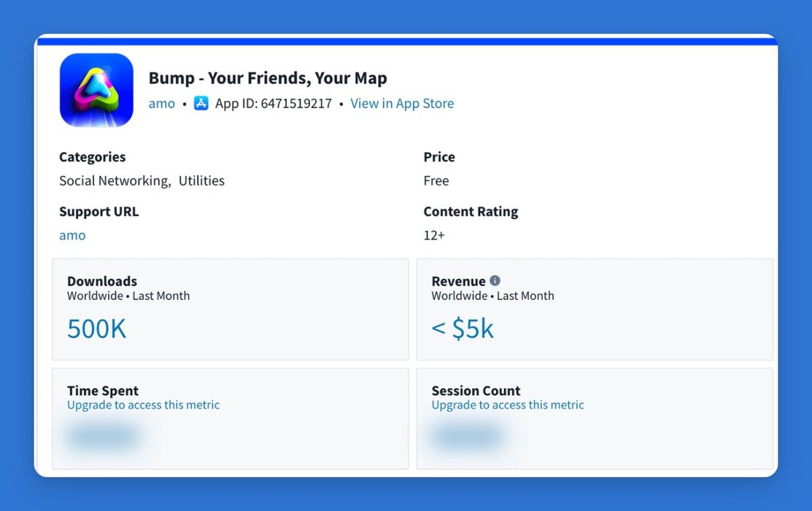Click the blurred Session Count value
This screenshot has width=812, height=511.
(x=467, y=437)
